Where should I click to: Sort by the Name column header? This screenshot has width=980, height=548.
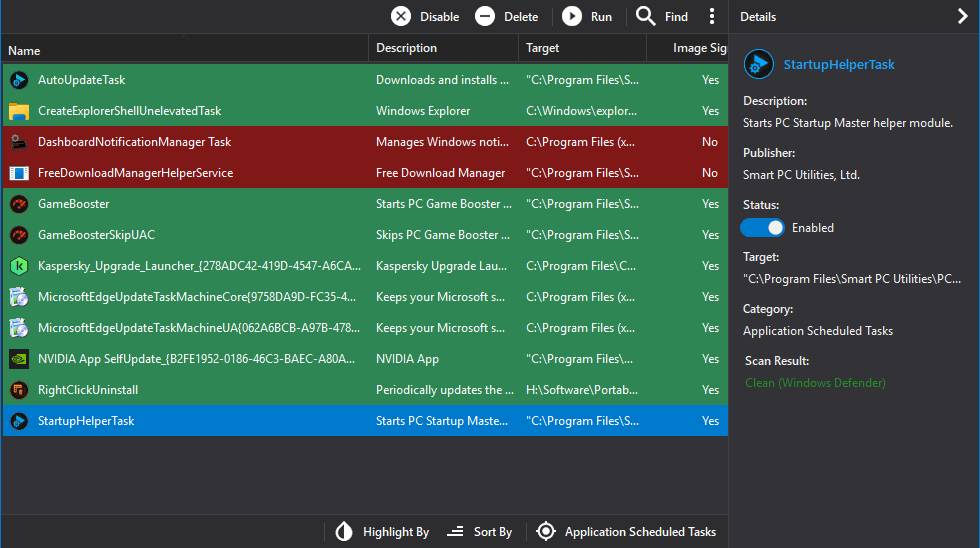(x=24, y=50)
